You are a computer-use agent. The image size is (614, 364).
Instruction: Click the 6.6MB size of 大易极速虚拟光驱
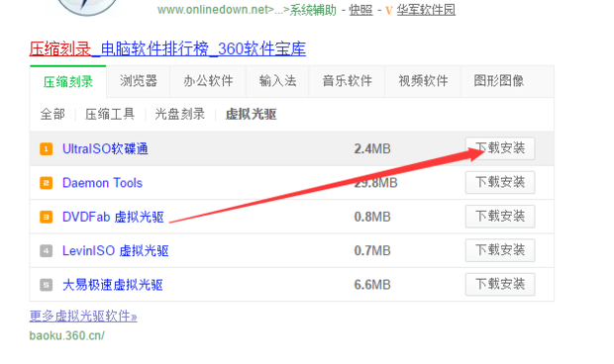tap(372, 285)
